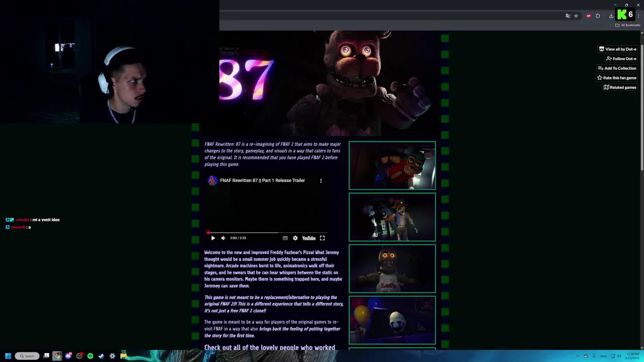Open first screenshot with red animatronic

coord(392,166)
